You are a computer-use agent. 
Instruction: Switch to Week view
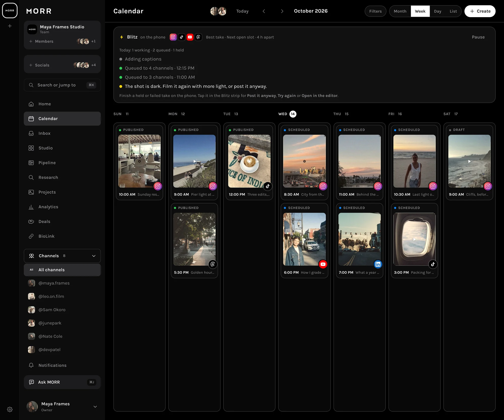coord(420,11)
